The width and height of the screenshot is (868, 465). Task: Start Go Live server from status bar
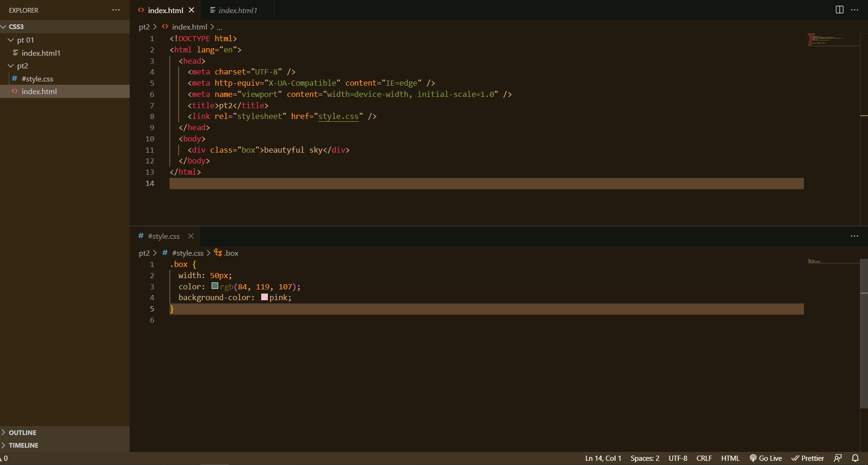click(x=766, y=458)
